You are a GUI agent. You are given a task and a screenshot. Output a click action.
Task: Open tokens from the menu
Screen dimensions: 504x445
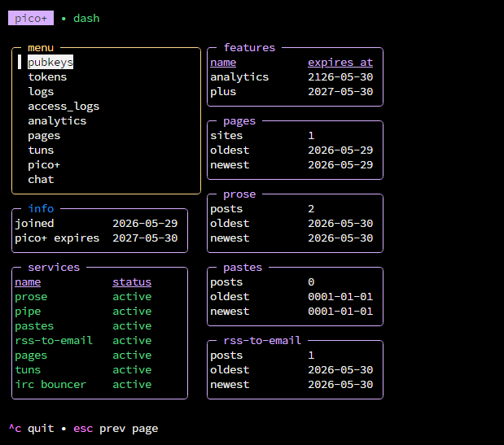tap(47, 76)
